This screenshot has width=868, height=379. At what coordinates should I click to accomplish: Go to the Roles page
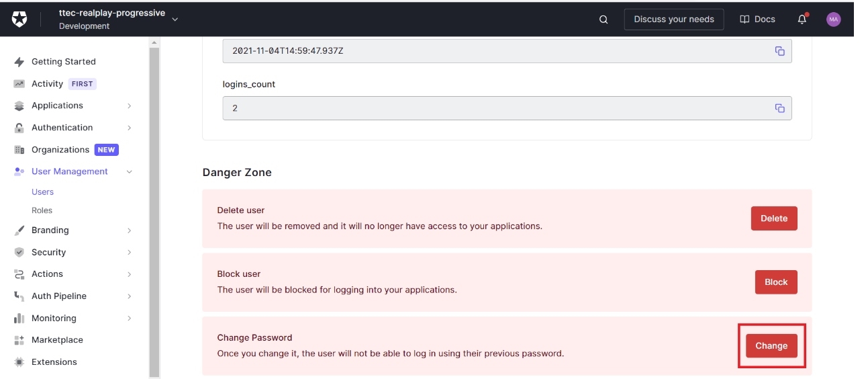tap(42, 210)
